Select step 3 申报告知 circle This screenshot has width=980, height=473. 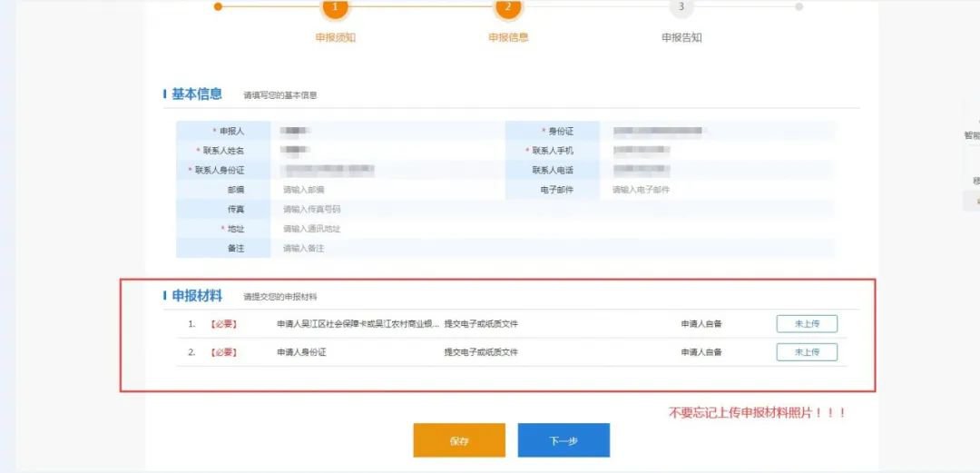click(x=681, y=6)
